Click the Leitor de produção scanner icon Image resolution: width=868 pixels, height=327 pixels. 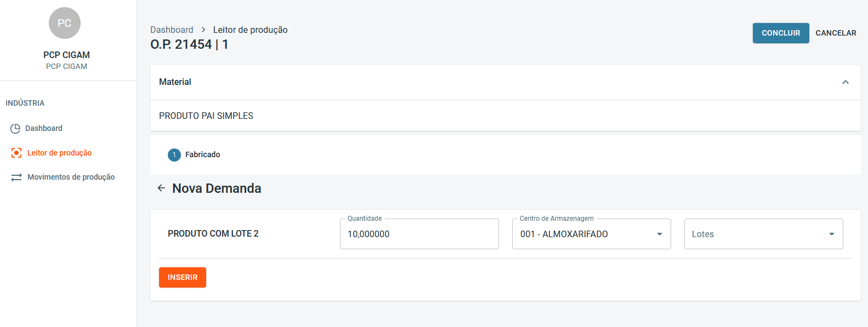(x=16, y=153)
